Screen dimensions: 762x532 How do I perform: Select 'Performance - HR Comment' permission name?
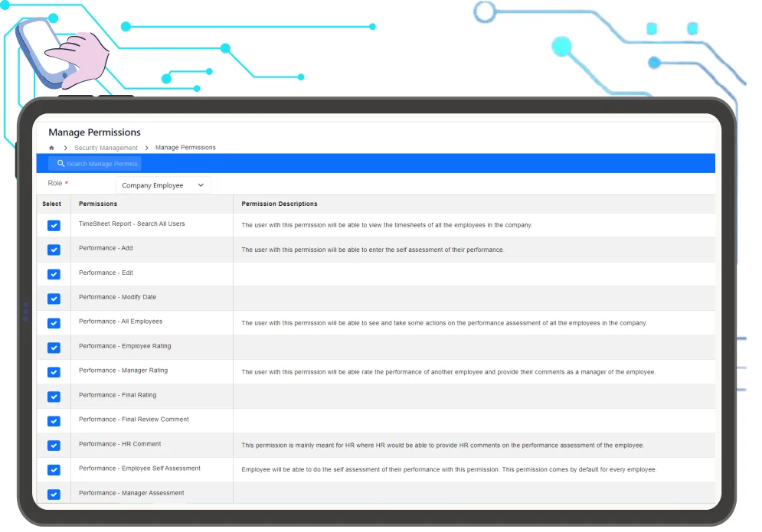point(119,444)
